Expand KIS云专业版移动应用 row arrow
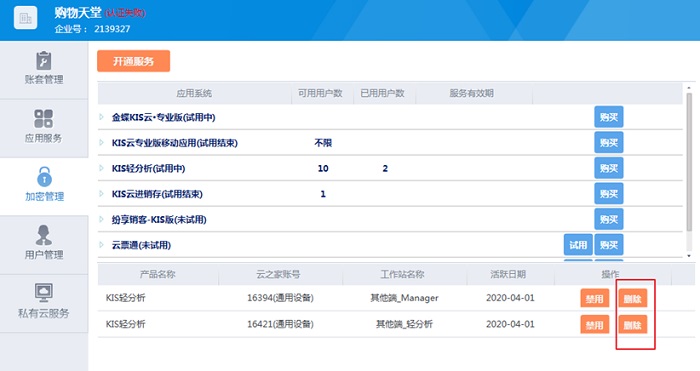 tap(101, 142)
